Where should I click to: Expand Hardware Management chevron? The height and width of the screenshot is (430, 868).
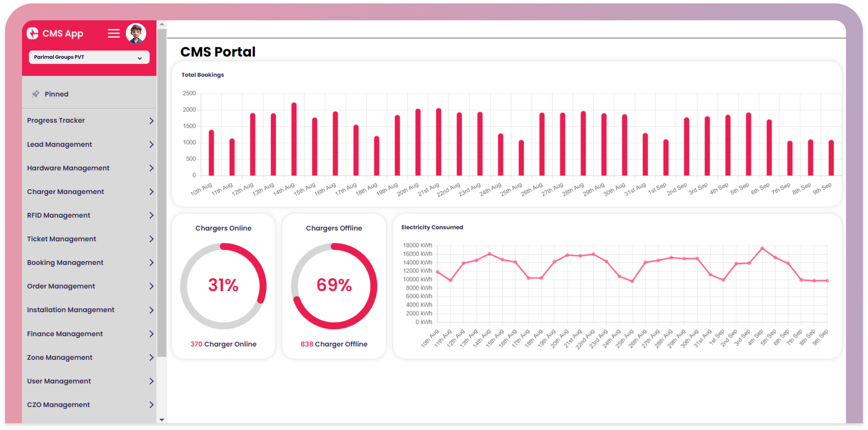[151, 168]
